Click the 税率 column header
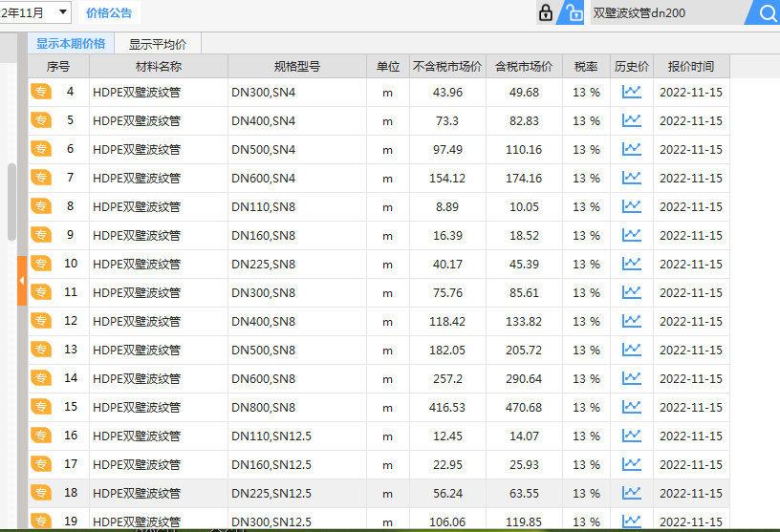The height and width of the screenshot is (532, 780). 586,67
